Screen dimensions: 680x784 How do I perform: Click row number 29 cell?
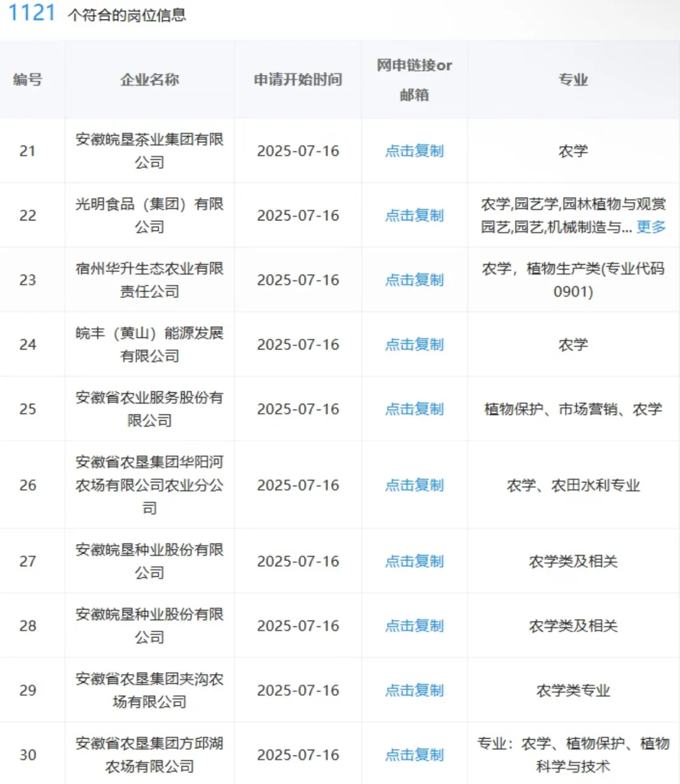pos(28,690)
